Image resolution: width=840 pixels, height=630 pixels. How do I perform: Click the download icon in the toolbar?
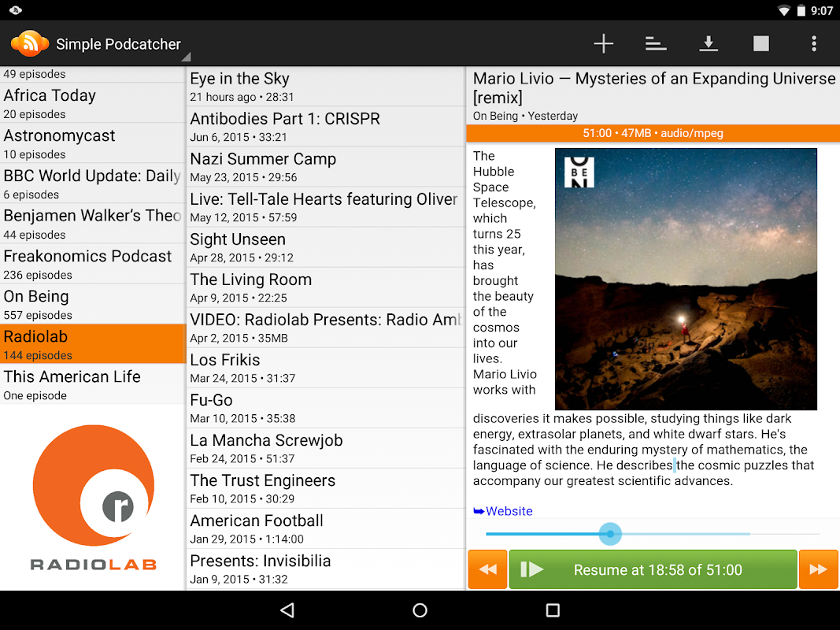[709, 44]
